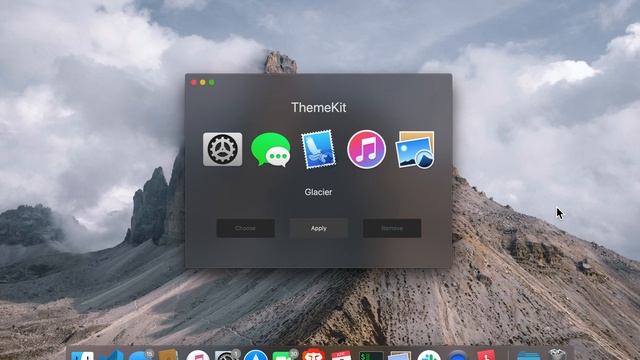
Task: Select the iTunes music note icon in ThemeKit
Action: tap(367, 149)
